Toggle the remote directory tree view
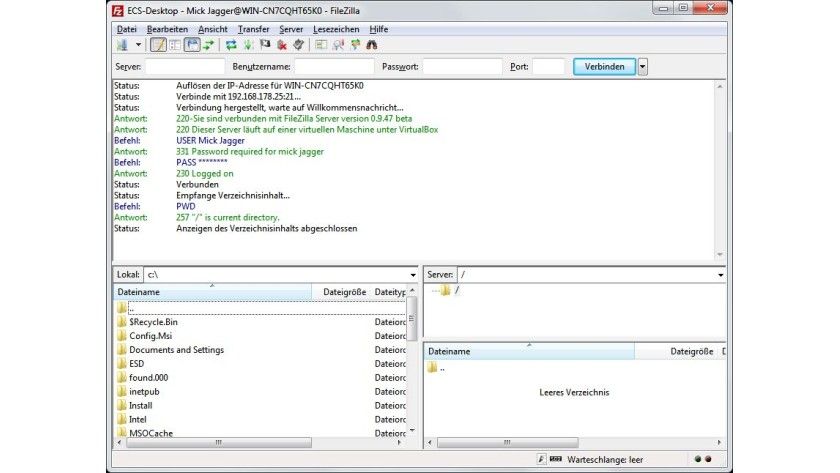This screenshot has height=473, width=840. pyautogui.click(x=192, y=45)
